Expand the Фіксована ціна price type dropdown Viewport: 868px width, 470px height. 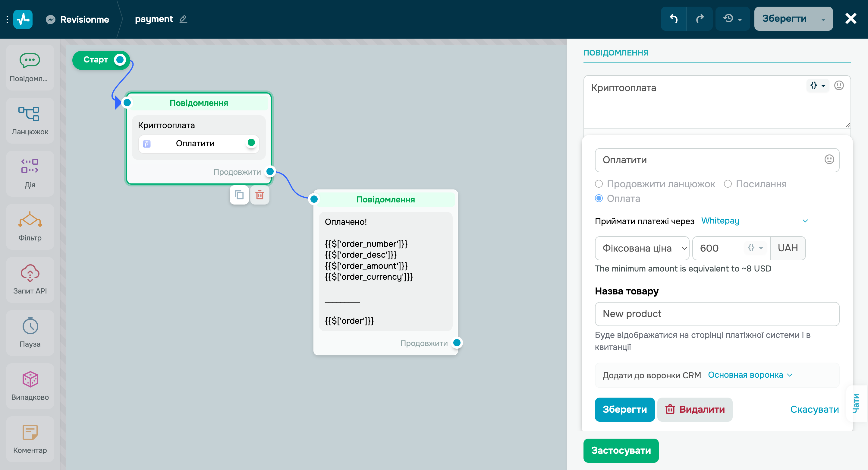(x=642, y=248)
